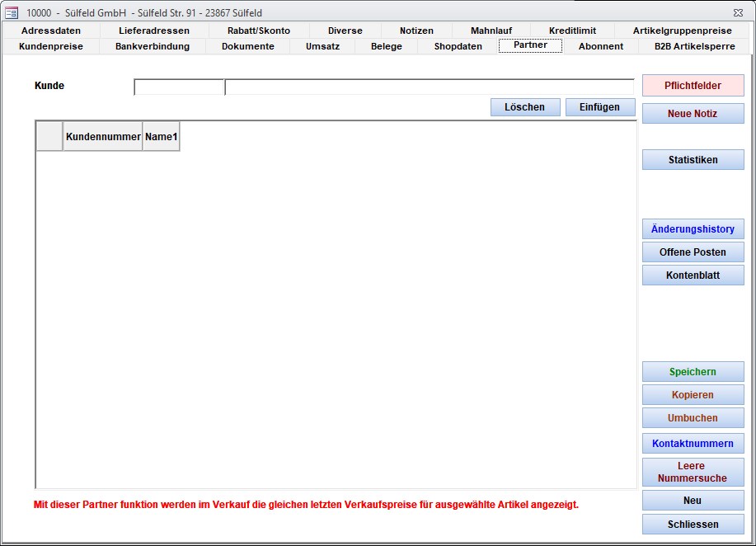Open Offene Posten
The image size is (756, 546).
pos(693,252)
